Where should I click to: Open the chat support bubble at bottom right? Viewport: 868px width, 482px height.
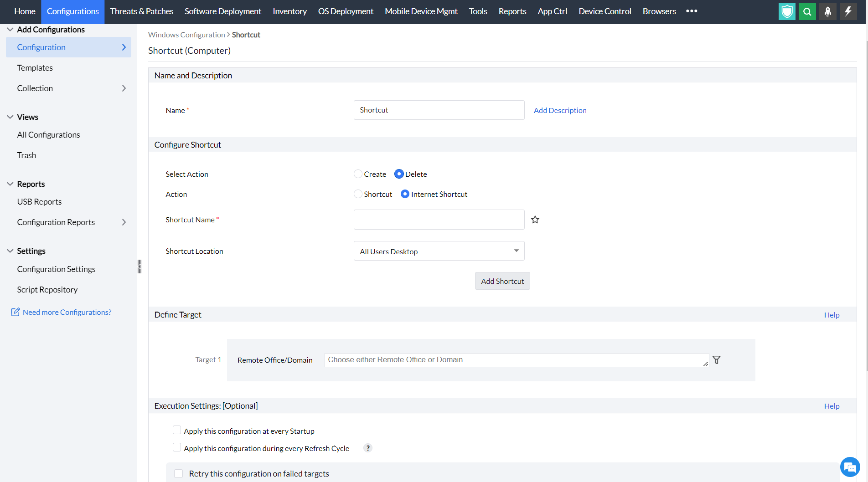(850, 467)
